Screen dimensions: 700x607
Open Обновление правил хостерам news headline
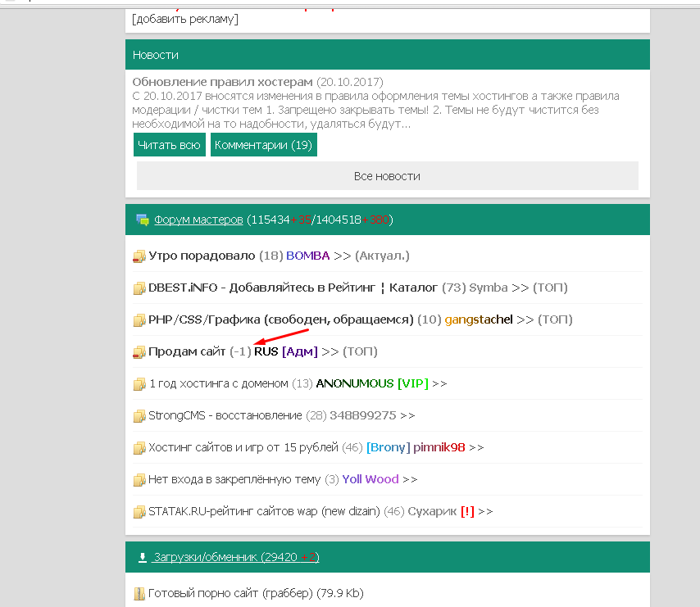[x=222, y=82]
